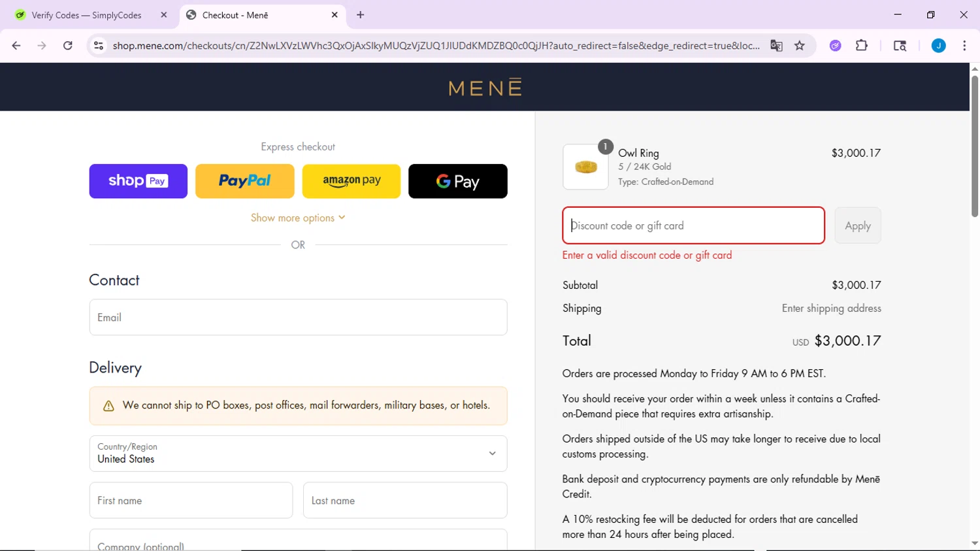The width and height of the screenshot is (980, 551).
Task: Switch to the Checkout - Menē tab
Action: (261, 15)
